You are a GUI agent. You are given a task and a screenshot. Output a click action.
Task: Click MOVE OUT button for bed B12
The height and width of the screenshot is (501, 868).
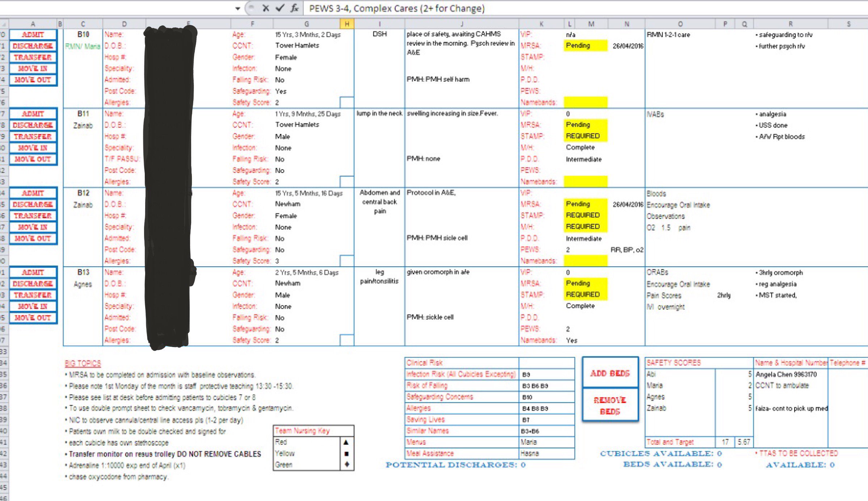(33, 238)
